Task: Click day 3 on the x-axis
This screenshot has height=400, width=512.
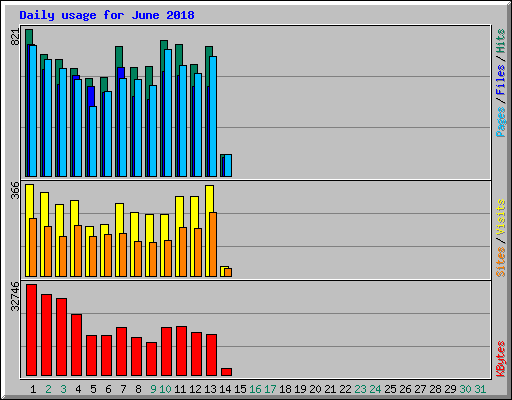Action: point(63,389)
